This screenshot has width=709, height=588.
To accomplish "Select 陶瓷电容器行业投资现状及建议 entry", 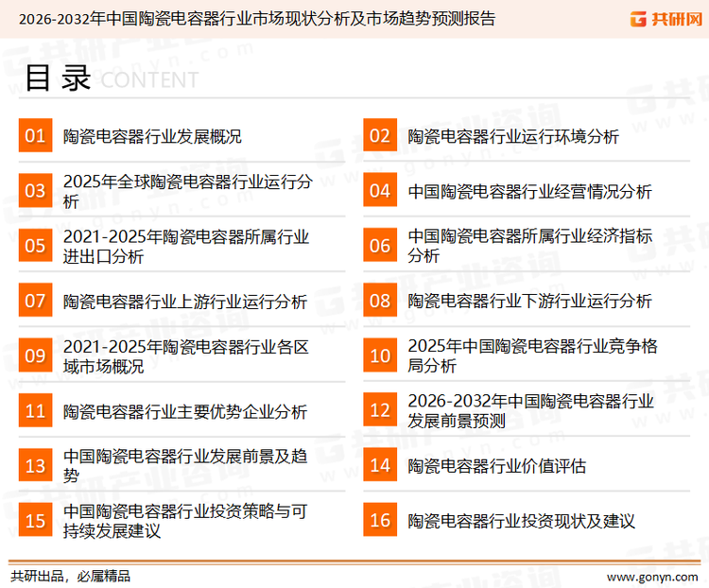I will tap(521, 521).
